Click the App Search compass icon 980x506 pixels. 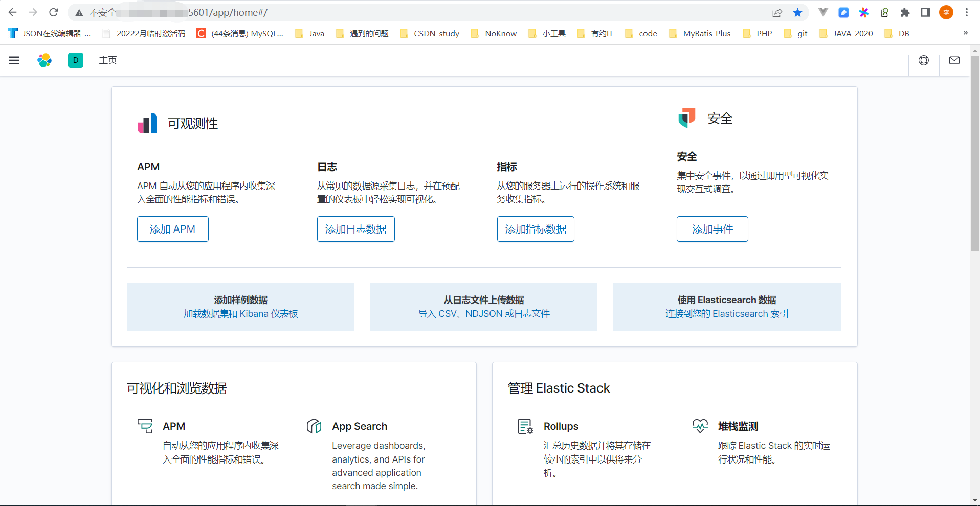coord(314,426)
